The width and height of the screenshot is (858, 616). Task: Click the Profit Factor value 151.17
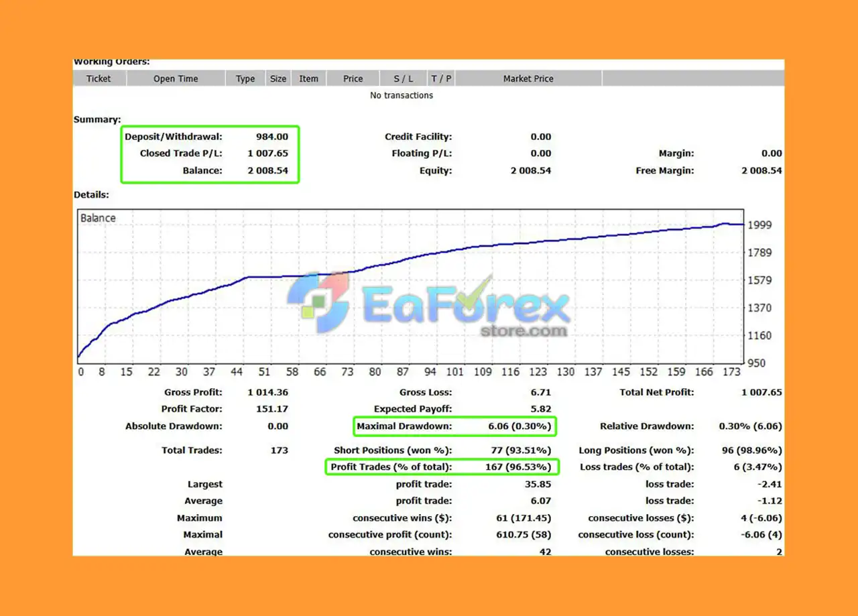tap(273, 409)
